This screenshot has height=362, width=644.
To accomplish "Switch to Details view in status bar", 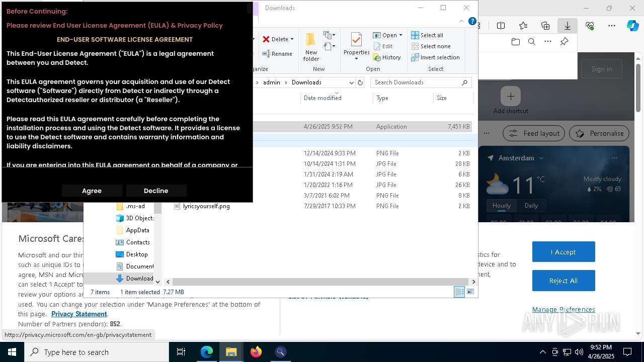I will coord(459,292).
